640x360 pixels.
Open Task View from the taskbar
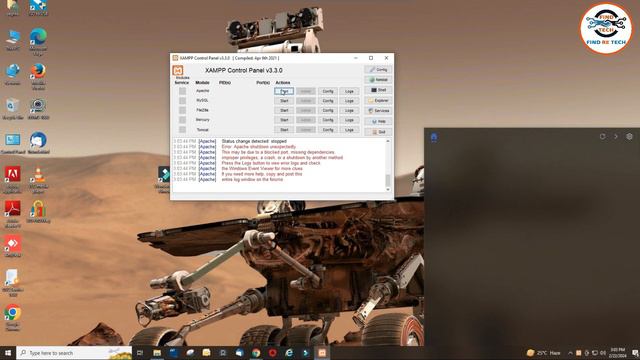point(140,353)
